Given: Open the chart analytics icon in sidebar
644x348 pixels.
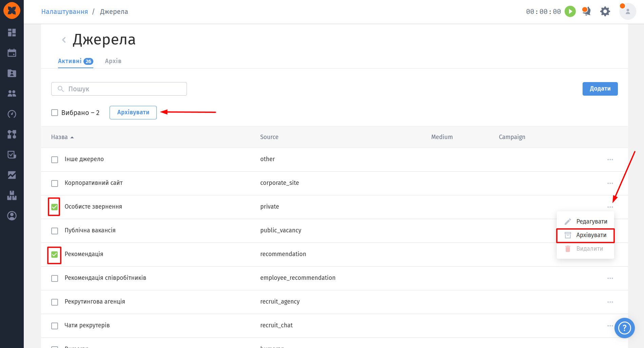Looking at the screenshot, I should 12,175.
